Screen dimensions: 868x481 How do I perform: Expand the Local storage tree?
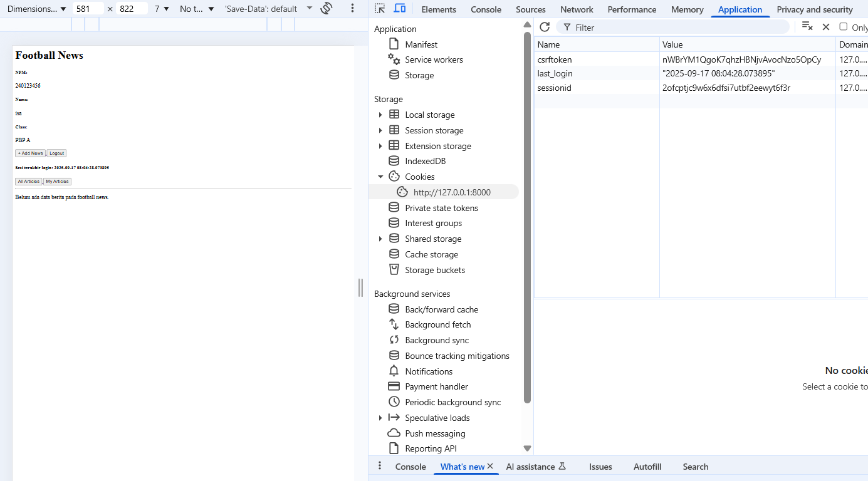(380, 115)
